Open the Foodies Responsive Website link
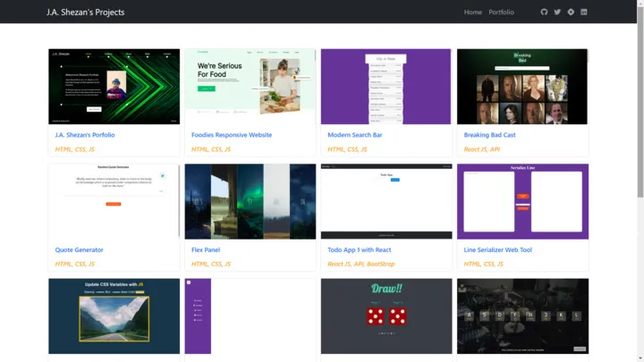The width and height of the screenshot is (644, 362). [x=232, y=135]
